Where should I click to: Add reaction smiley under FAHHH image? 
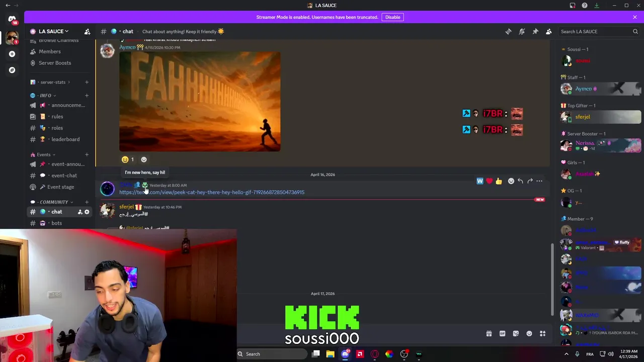[144, 159]
